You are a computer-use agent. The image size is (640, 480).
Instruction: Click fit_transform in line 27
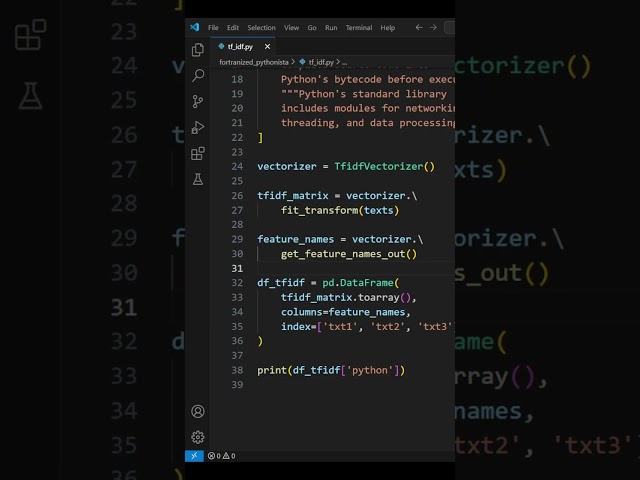click(x=319, y=210)
